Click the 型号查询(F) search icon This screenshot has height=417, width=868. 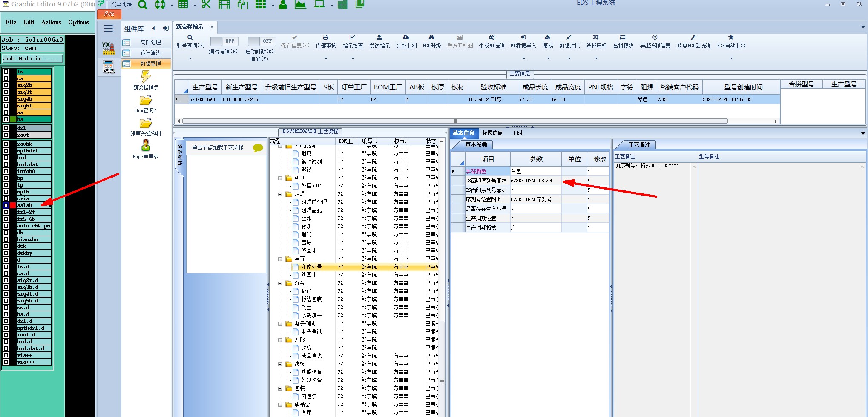pyautogui.click(x=190, y=37)
